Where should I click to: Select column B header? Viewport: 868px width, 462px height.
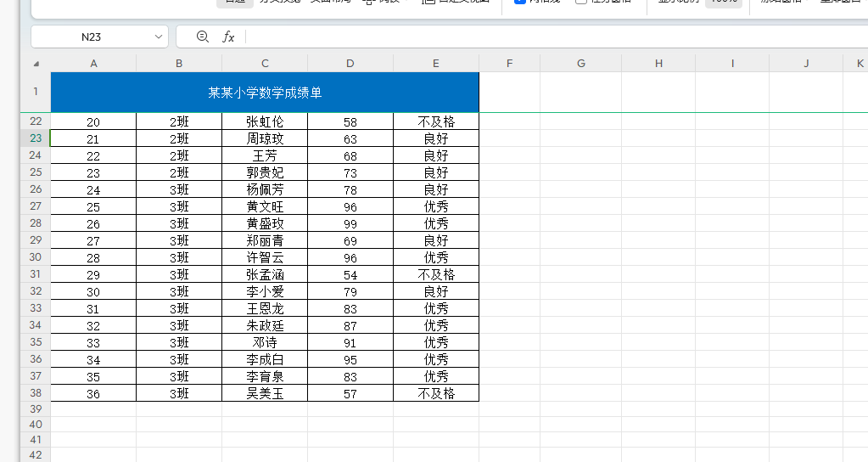tap(179, 64)
